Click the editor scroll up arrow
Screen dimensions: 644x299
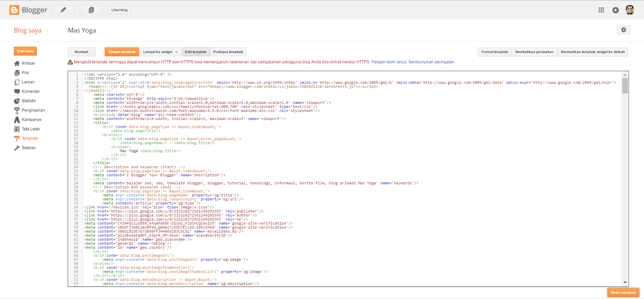[x=625, y=75]
